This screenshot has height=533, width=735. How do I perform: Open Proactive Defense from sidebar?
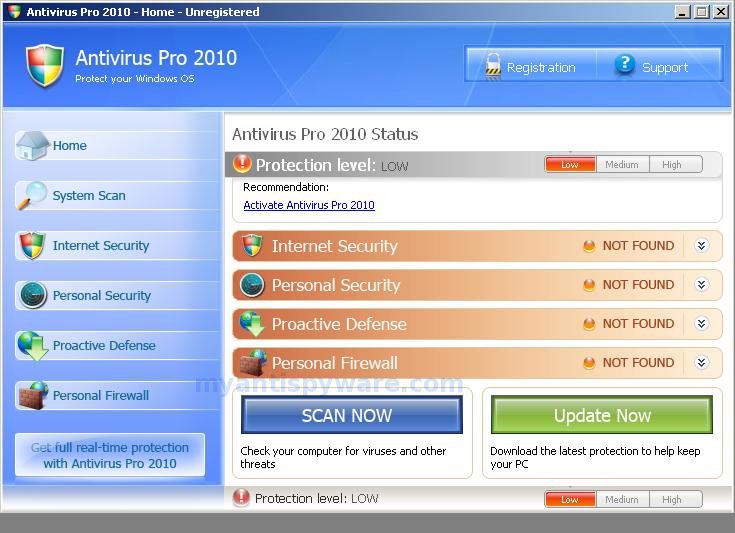[117, 345]
